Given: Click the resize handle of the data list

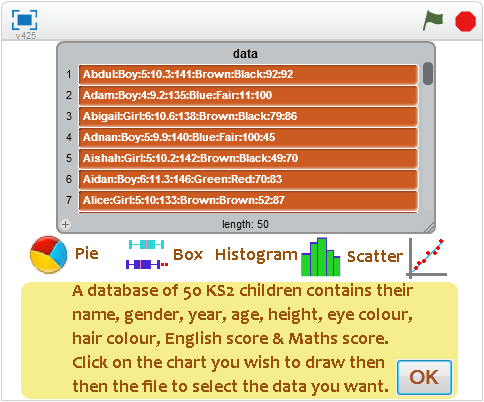Looking at the screenshot, I should click(430, 227).
